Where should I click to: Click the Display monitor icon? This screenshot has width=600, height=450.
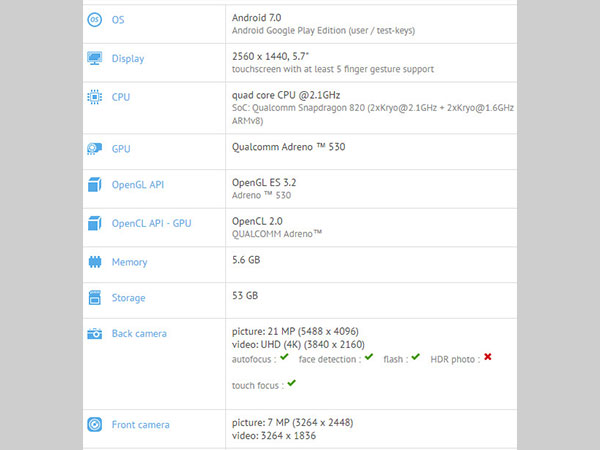pos(95,59)
